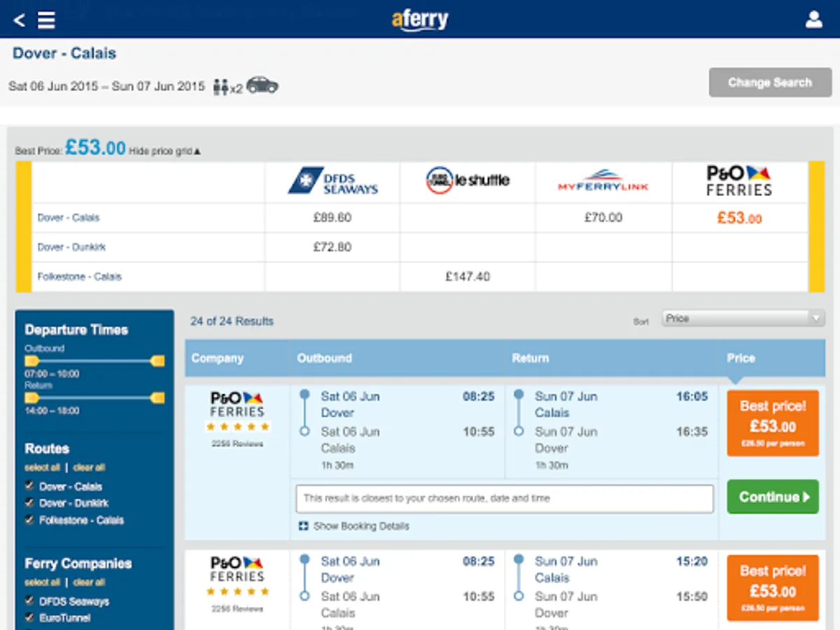Open the hamburger menu
840x630 pixels.
[46, 20]
